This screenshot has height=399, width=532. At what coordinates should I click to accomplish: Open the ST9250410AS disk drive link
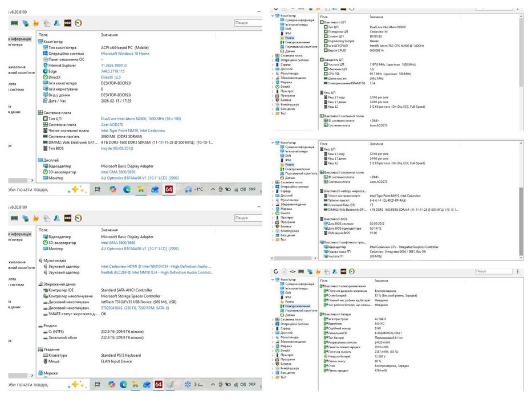[x=135, y=308]
